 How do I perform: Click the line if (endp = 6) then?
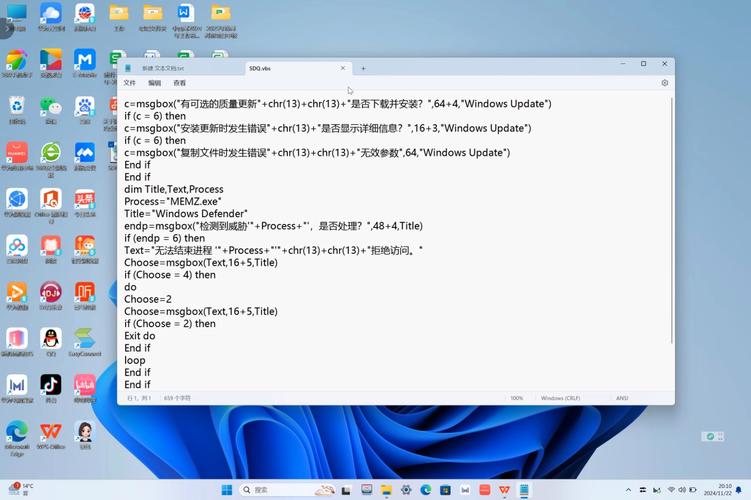(164, 238)
